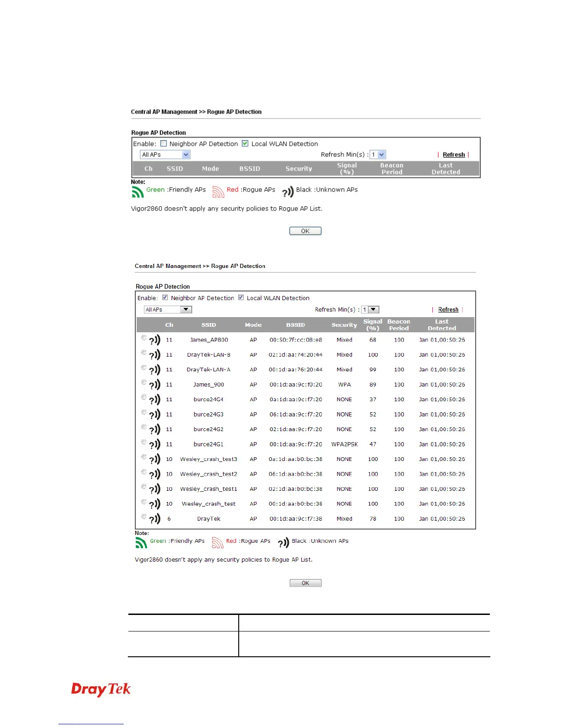This screenshot has width=563, height=728.
Task: Select radio button for James_AP800 row
Action: pyautogui.click(x=144, y=337)
